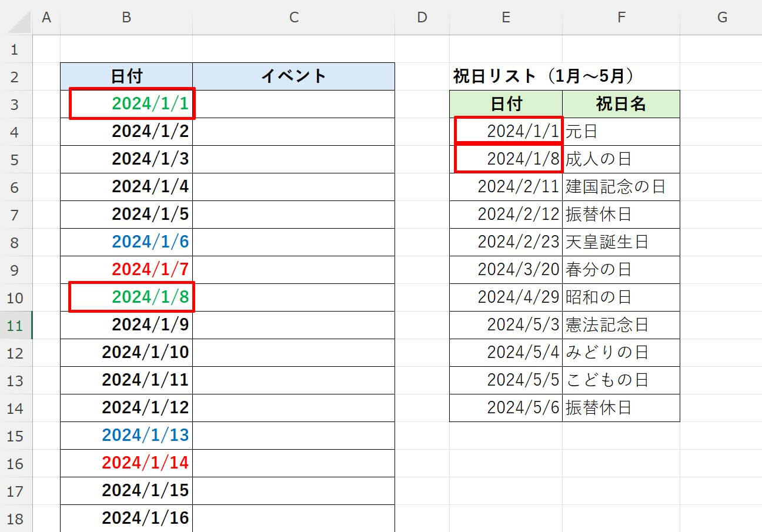Image resolution: width=762 pixels, height=532 pixels.
Task: Select the 2024/5/3 holiday date
Action: [x=506, y=325]
